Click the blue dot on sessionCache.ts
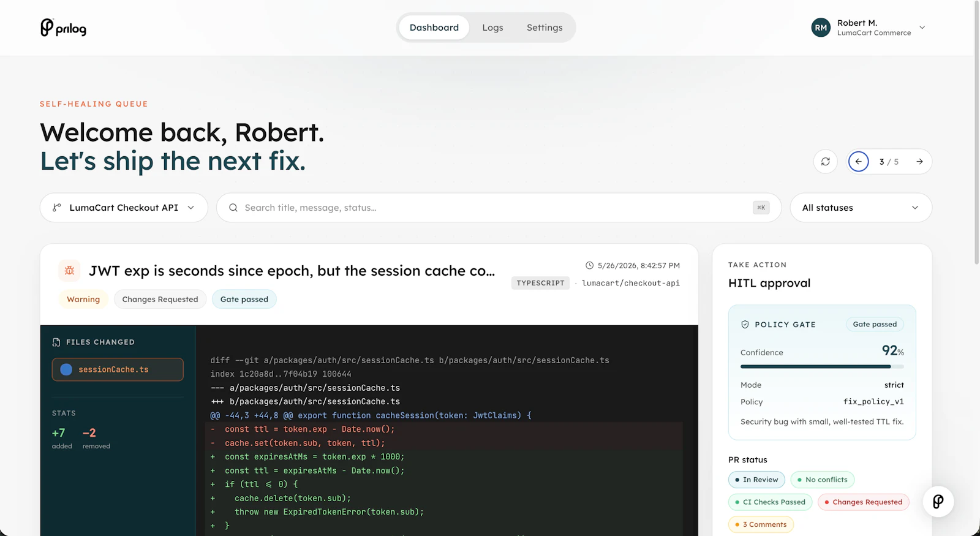The image size is (980, 536). (x=66, y=369)
